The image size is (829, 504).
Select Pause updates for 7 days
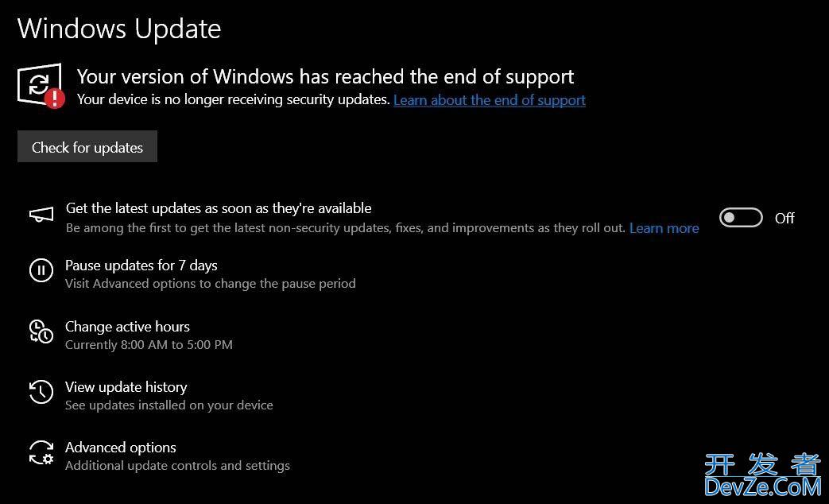click(141, 266)
